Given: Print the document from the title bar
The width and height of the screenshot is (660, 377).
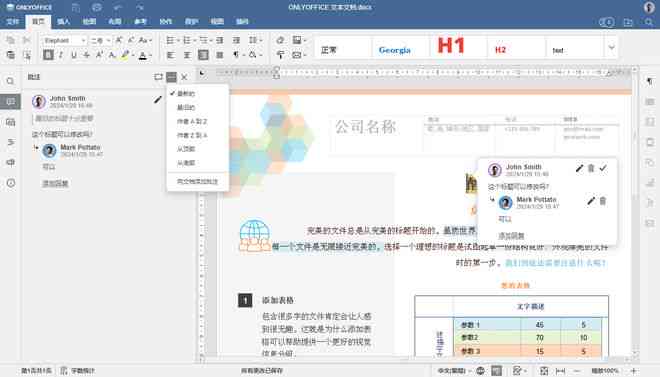Looking at the screenshot, I should click(97, 7).
